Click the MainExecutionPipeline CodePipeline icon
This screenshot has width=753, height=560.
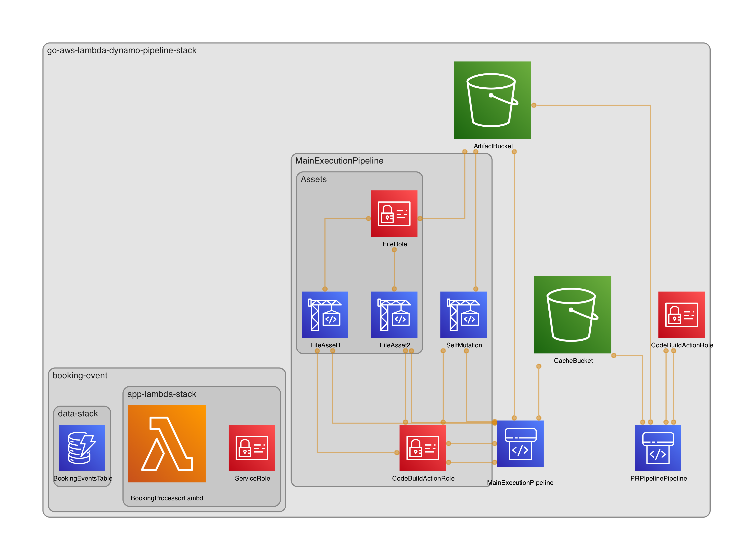[520, 444]
